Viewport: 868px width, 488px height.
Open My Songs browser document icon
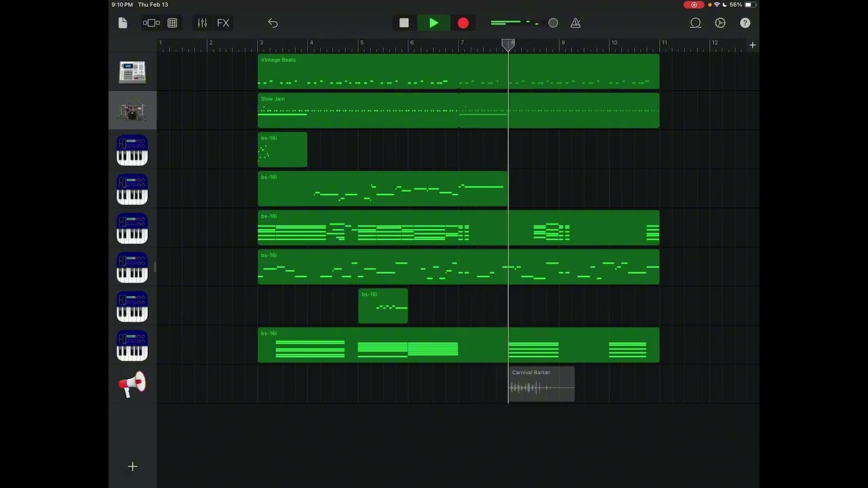(x=123, y=23)
